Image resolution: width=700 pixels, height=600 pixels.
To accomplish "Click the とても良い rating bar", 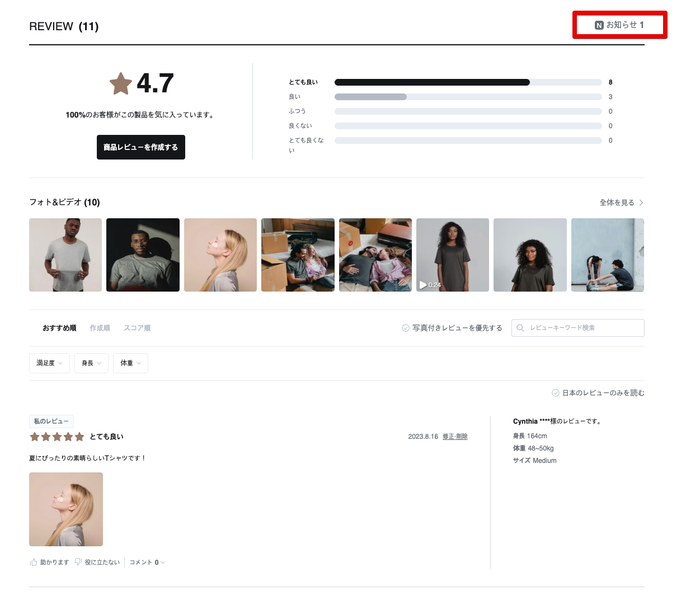I will tap(468, 82).
